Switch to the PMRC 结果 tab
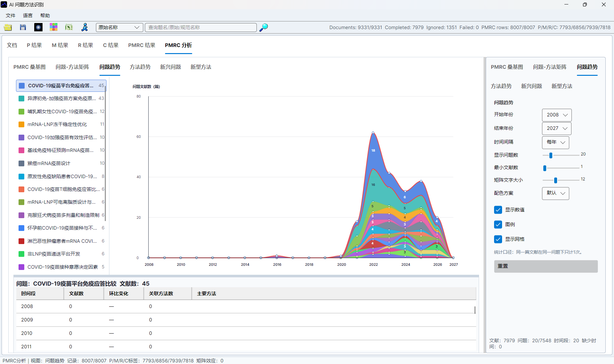614x364 pixels. pyautogui.click(x=142, y=45)
